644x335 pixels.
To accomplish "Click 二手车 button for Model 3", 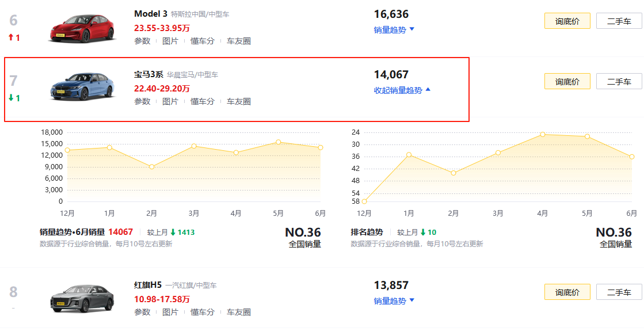I will point(619,21).
